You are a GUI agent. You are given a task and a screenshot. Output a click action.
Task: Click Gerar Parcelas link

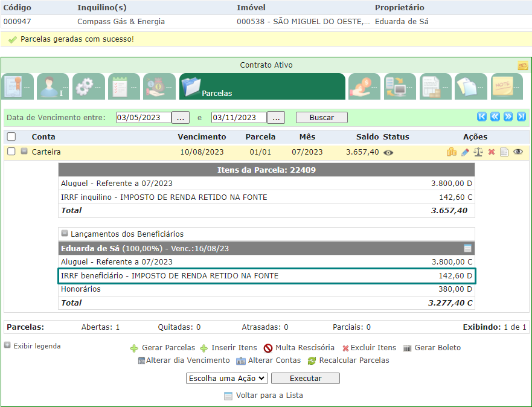click(x=168, y=348)
